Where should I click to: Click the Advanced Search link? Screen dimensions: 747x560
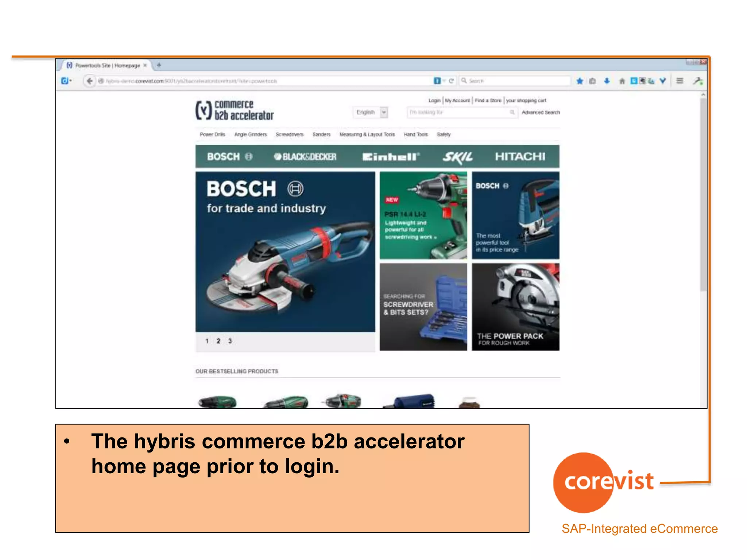tap(541, 112)
